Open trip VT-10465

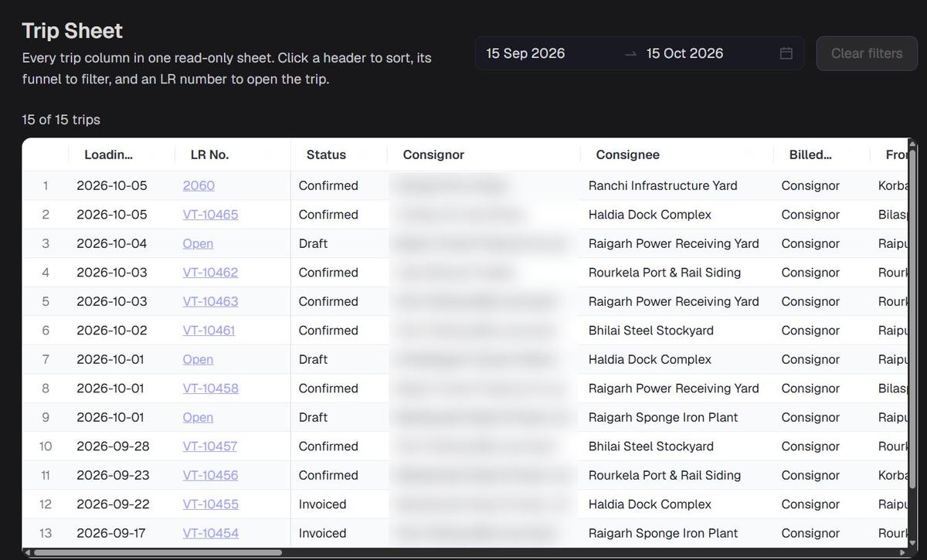click(210, 215)
